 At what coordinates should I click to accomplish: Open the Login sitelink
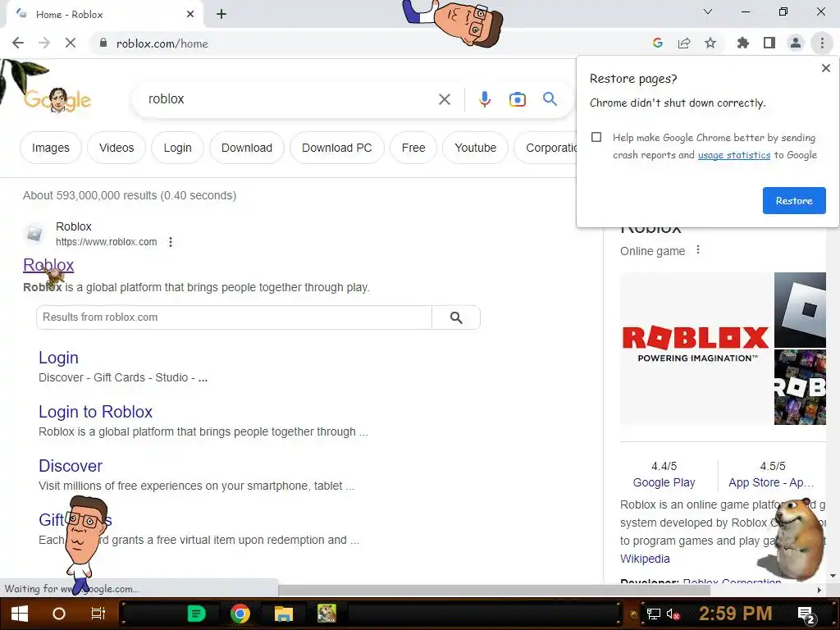58,358
